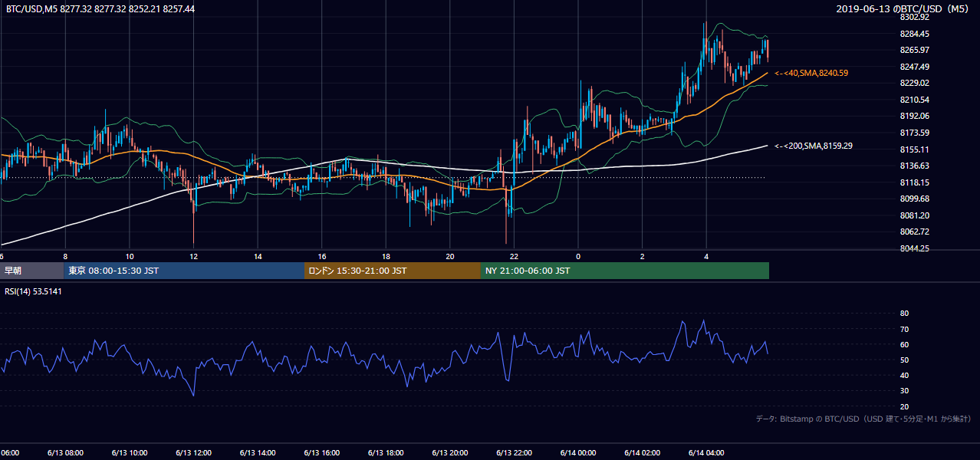Click the 6/14 04:00 bottom time label

point(706,453)
